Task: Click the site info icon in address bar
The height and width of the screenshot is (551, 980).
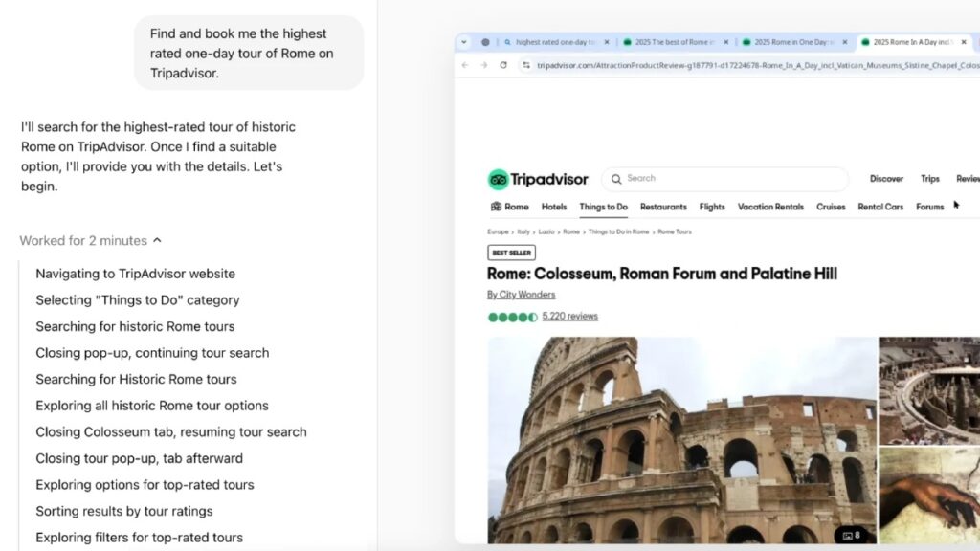Action: pos(525,65)
